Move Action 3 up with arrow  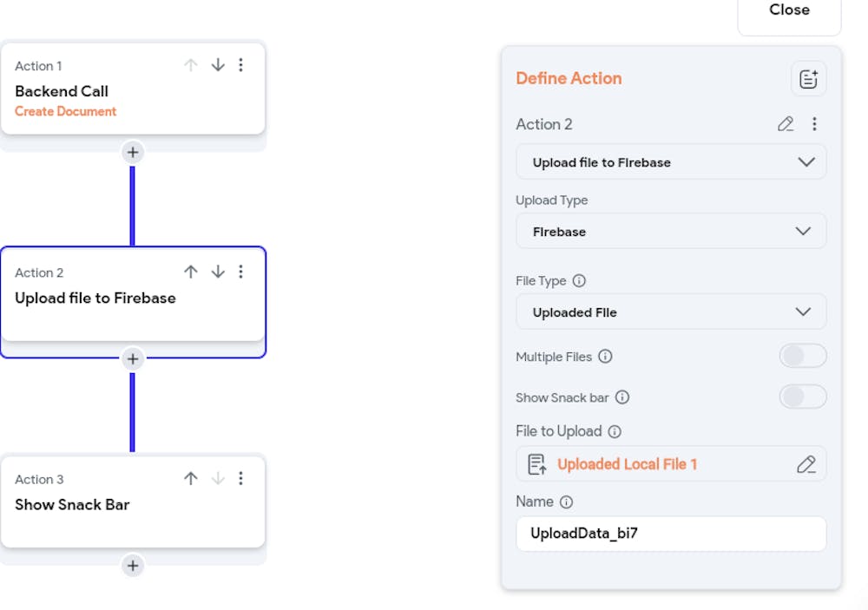point(191,478)
